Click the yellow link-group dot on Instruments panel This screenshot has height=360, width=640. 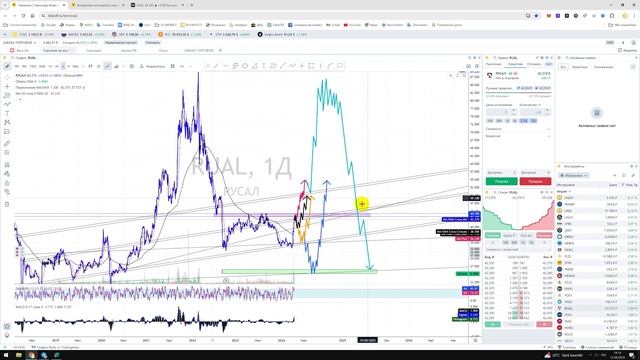click(x=559, y=167)
